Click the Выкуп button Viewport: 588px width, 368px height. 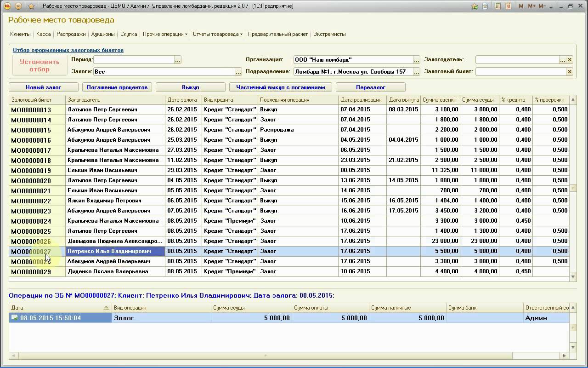coord(191,87)
